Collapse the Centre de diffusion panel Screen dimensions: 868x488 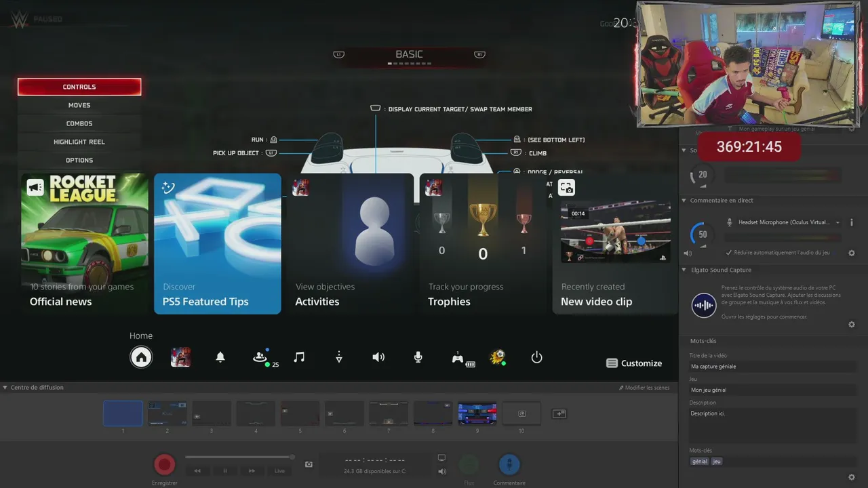(5, 388)
